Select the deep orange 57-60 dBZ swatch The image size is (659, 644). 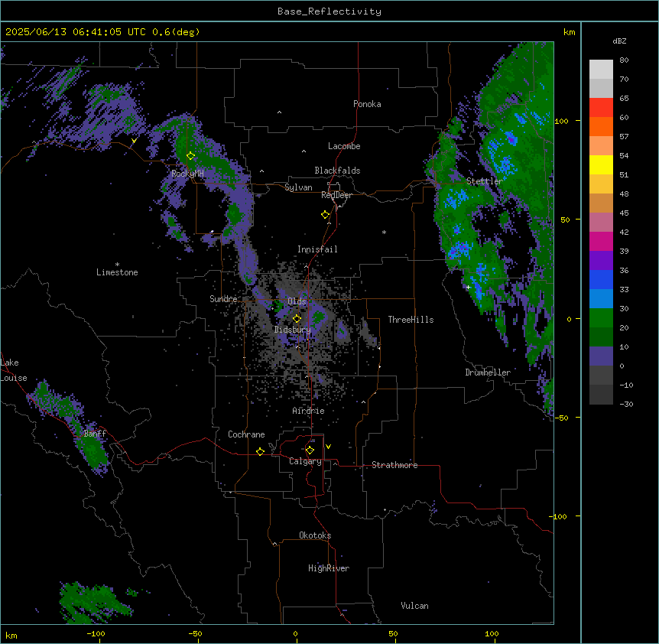(601, 126)
